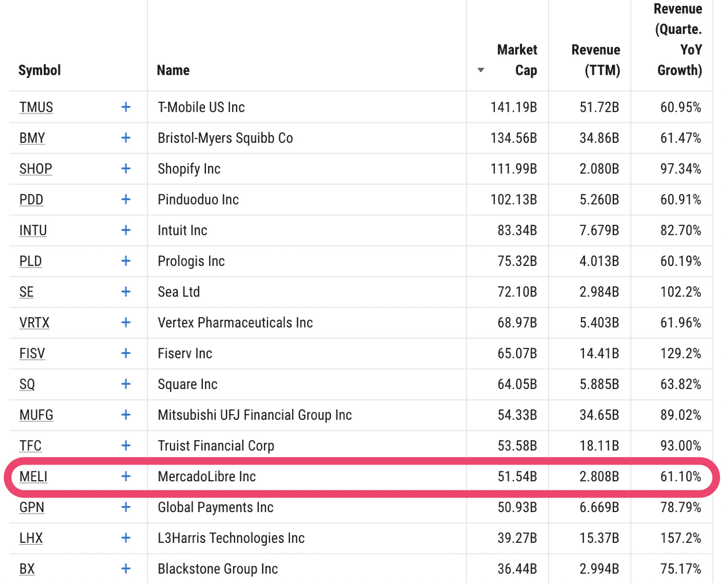This screenshot has height=583, width=728.
Task: Select the 97.34% growth cell
Action: coord(681,169)
